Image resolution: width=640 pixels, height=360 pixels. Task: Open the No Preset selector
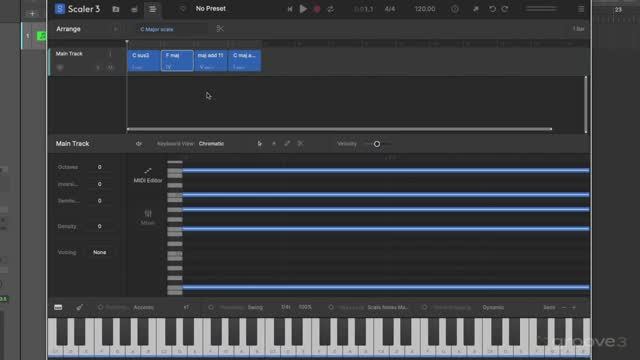pos(211,9)
